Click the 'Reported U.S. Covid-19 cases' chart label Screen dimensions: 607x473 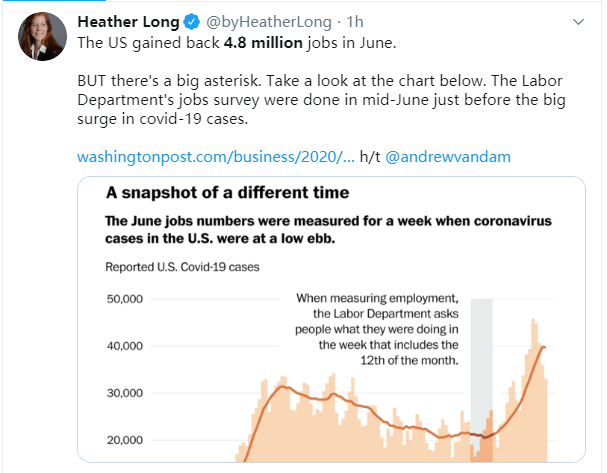point(182,267)
